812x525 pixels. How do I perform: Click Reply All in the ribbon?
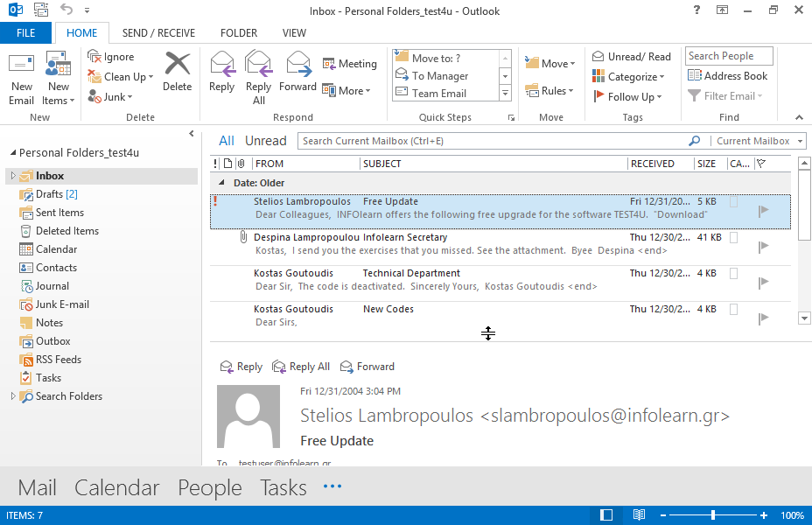(x=258, y=78)
